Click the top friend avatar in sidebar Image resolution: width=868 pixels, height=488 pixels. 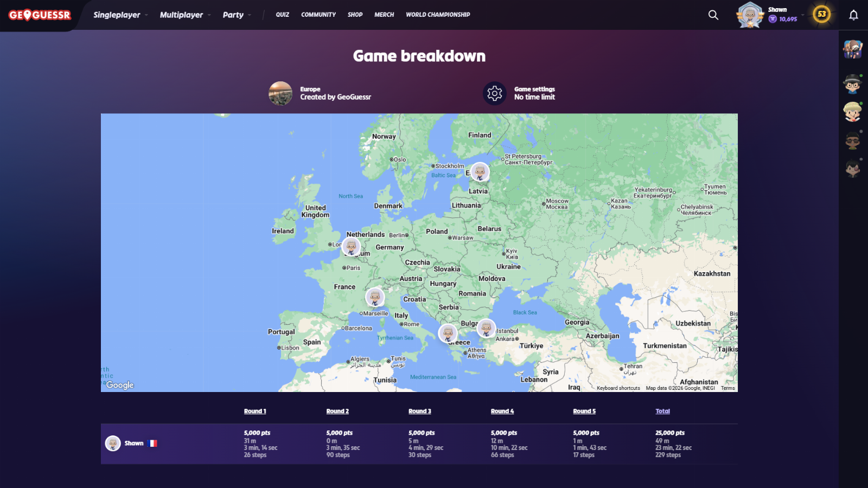[853, 49]
